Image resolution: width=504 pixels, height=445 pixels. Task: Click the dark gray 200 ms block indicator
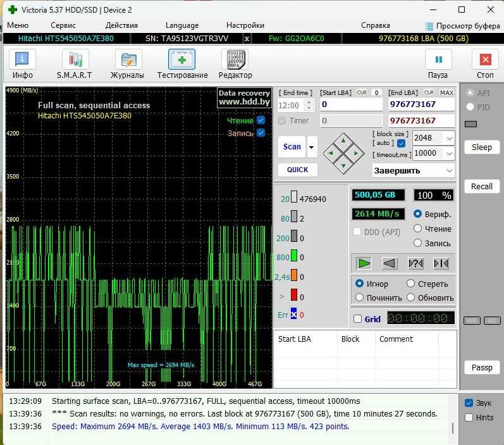point(294,236)
